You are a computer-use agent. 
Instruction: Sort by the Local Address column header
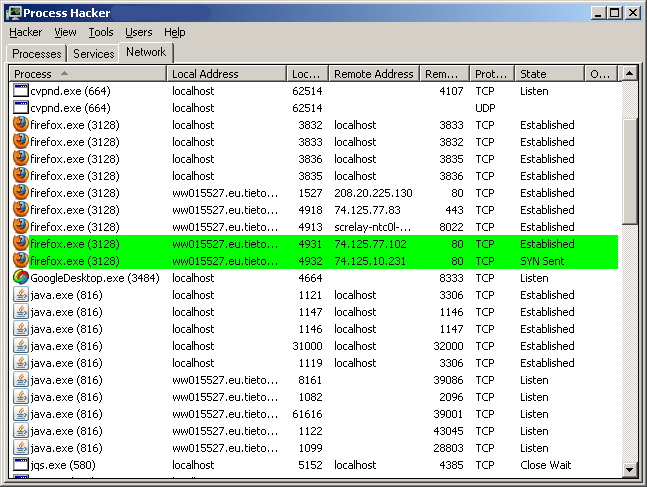click(227, 74)
